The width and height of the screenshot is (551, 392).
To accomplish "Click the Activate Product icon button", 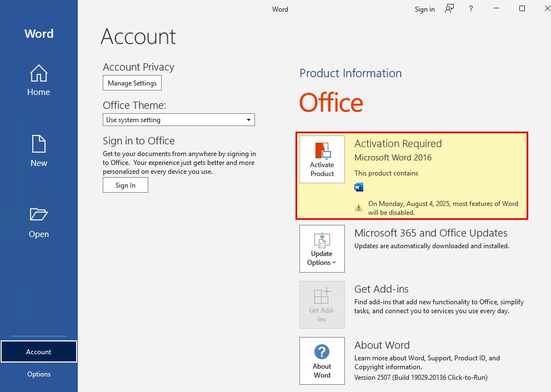I will click(x=322, y=159).
